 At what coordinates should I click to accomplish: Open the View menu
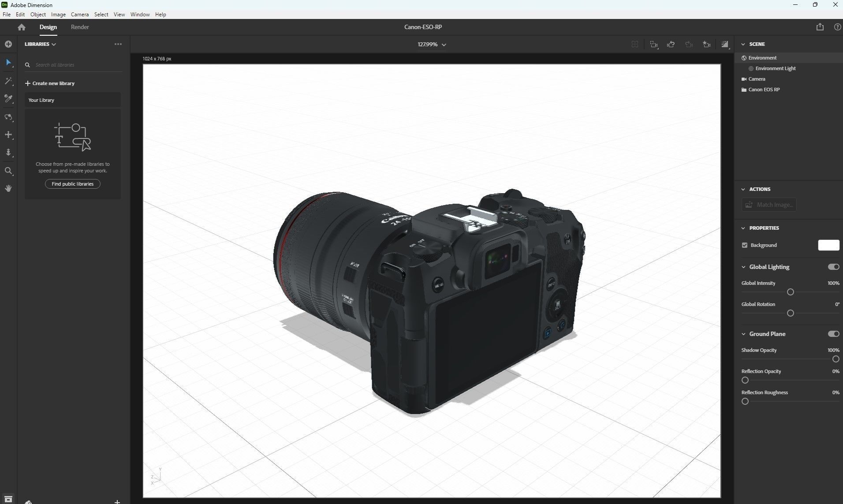coord(119,15)
